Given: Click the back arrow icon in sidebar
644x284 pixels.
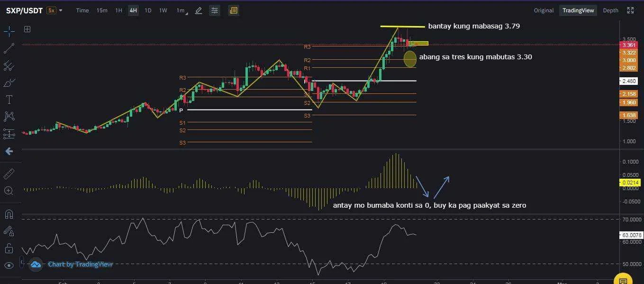Looking at the screenshot, I should 9,151.
